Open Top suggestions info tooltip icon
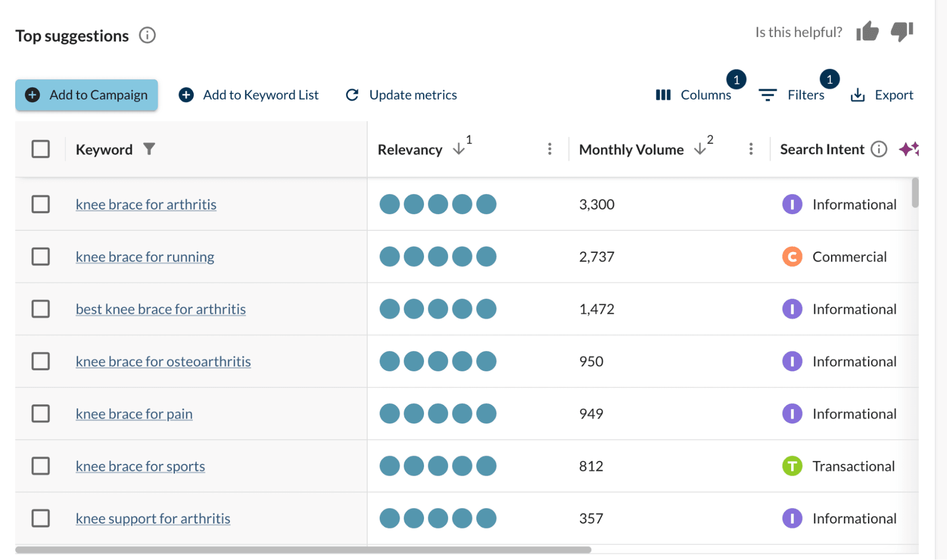Screen dimensions: 947x560 coord(147,35)
